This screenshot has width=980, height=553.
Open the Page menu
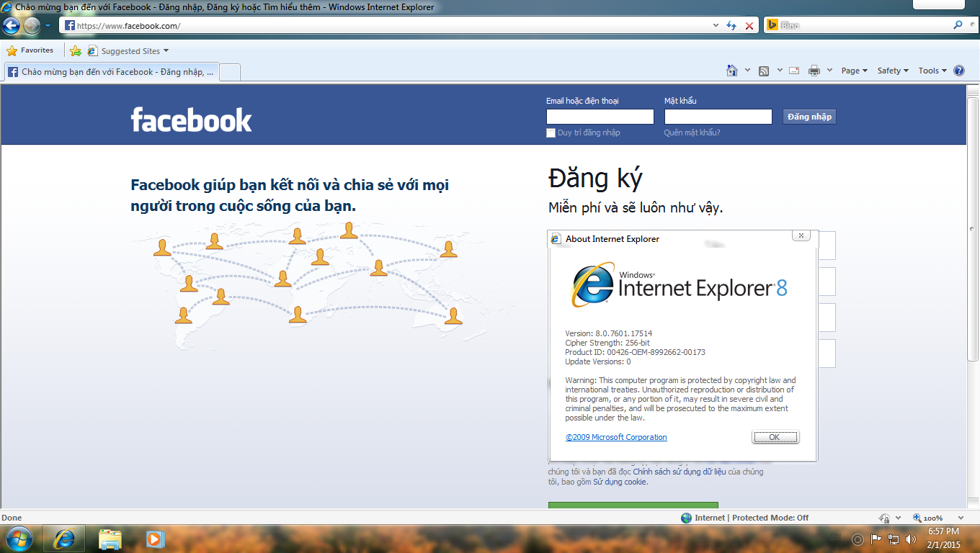(855, 71)
